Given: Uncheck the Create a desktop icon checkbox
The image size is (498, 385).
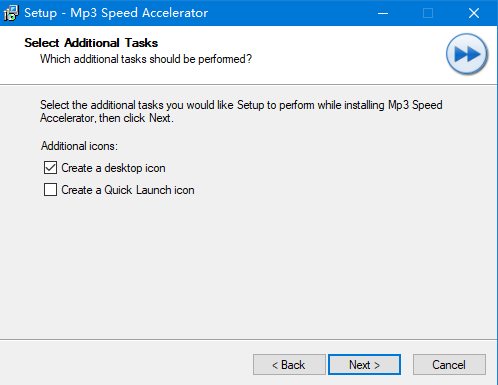Looking at the screenshot, I should [50, 168].
